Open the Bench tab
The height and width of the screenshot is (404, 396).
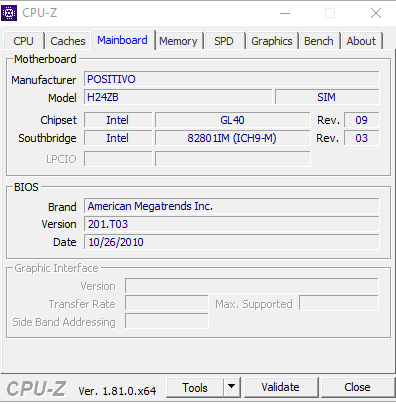(319, 41)
